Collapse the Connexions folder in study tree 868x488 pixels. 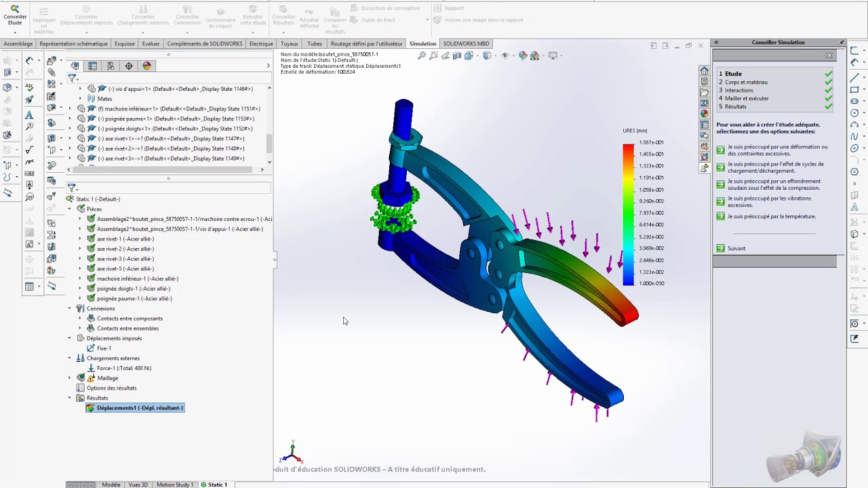tap(70, 308)
